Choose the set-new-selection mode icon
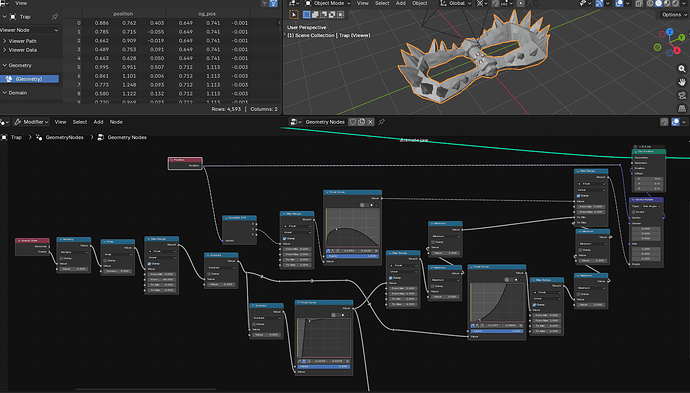This screenshot has width=690, height=393. (x=307, y=15)
